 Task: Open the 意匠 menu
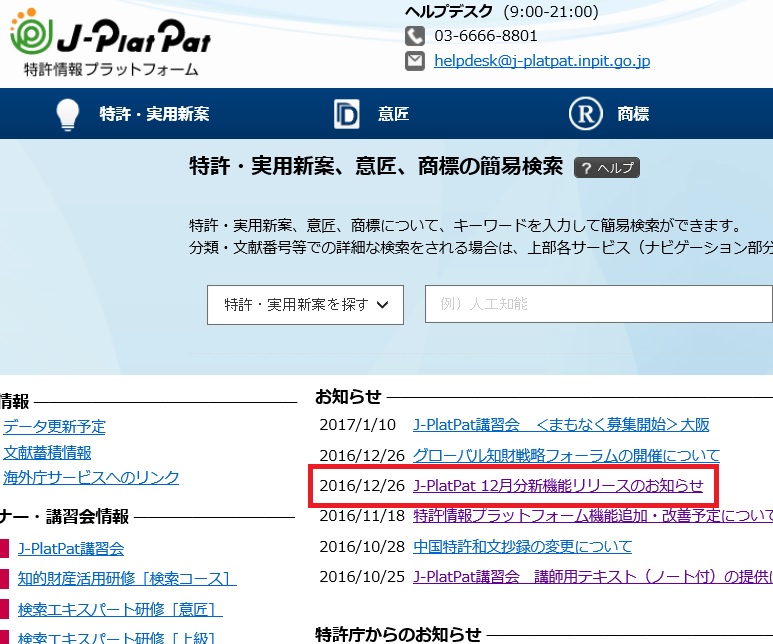pos(393,114)
